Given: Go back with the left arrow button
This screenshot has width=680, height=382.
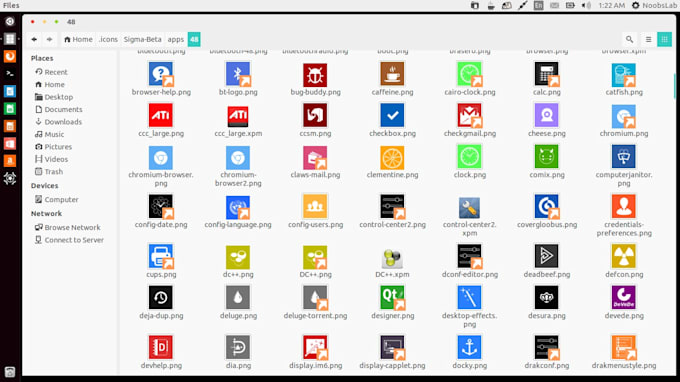Looking at the screenshot, I should click(x=34, y=39).
